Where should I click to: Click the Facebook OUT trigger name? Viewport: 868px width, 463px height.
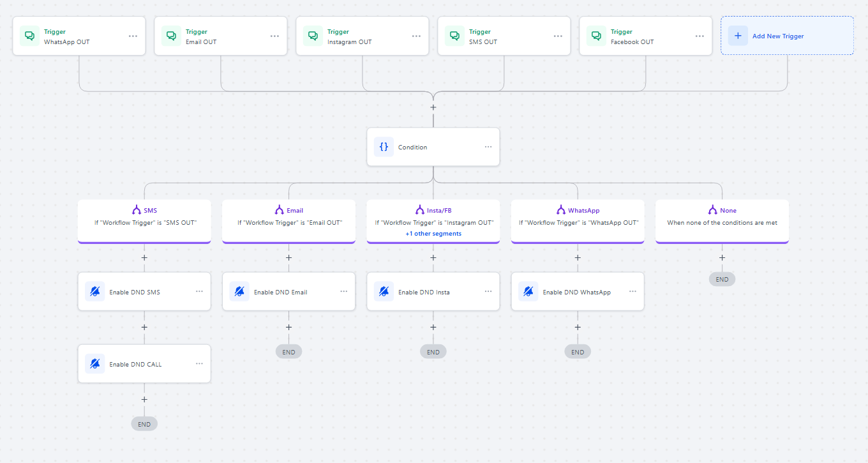632,42
